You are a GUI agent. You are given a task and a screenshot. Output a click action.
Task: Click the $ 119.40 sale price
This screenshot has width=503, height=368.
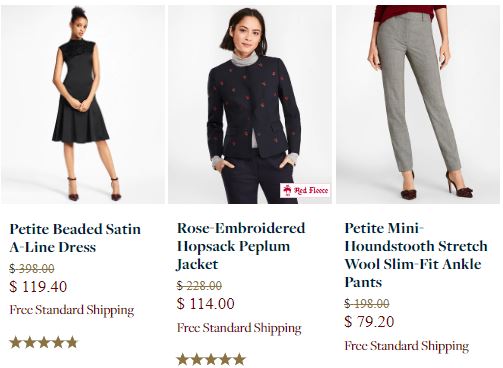coord(38,287)
